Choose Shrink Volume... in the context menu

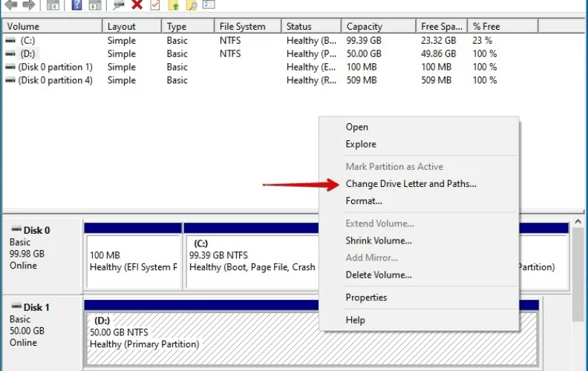pyautogui.click(x=379, y=240)
